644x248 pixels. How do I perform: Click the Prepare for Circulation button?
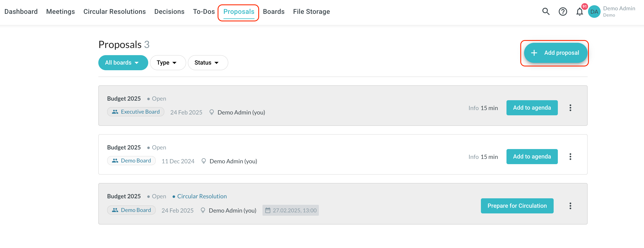tap(517, 206)
